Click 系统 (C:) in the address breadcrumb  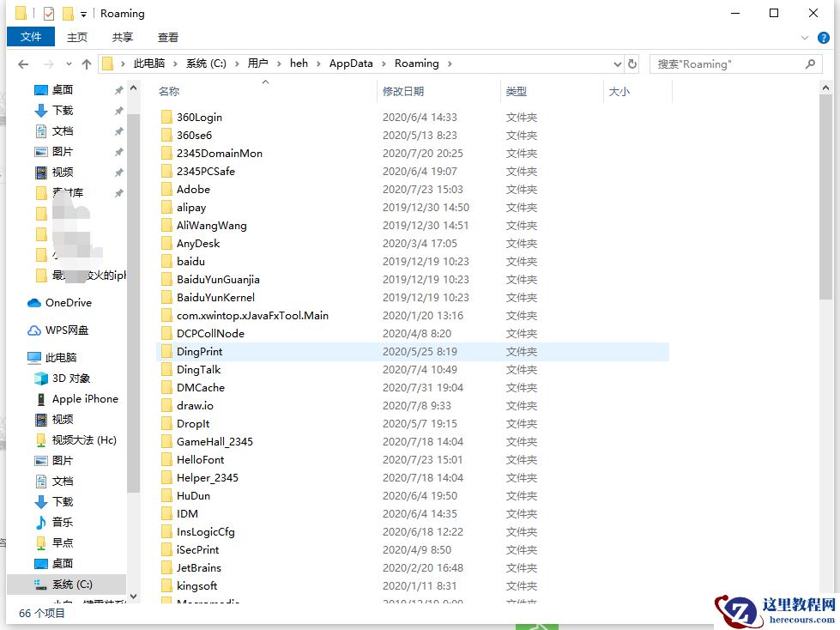tap(206, 64)
